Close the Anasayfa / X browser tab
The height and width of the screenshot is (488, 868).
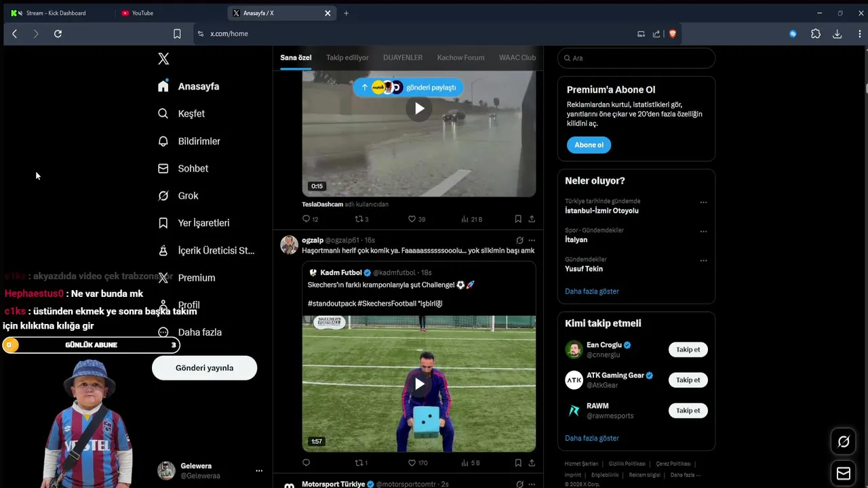click(328, 13)
